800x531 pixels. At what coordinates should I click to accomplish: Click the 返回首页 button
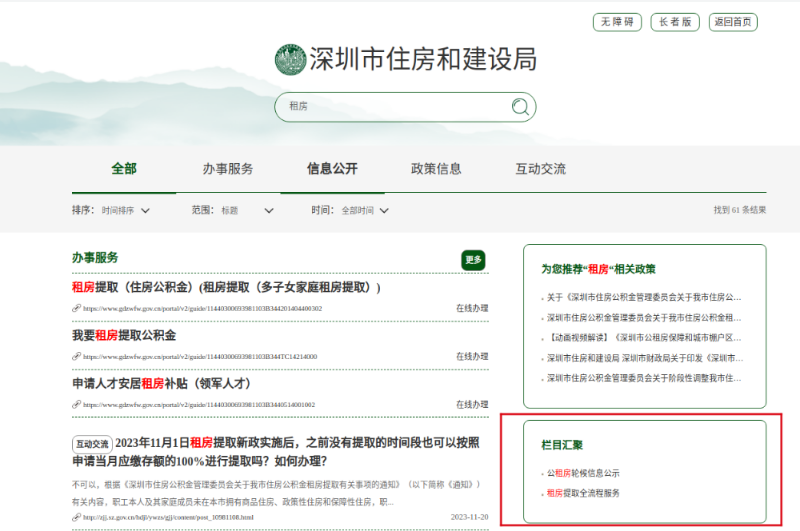pos(732,22)
